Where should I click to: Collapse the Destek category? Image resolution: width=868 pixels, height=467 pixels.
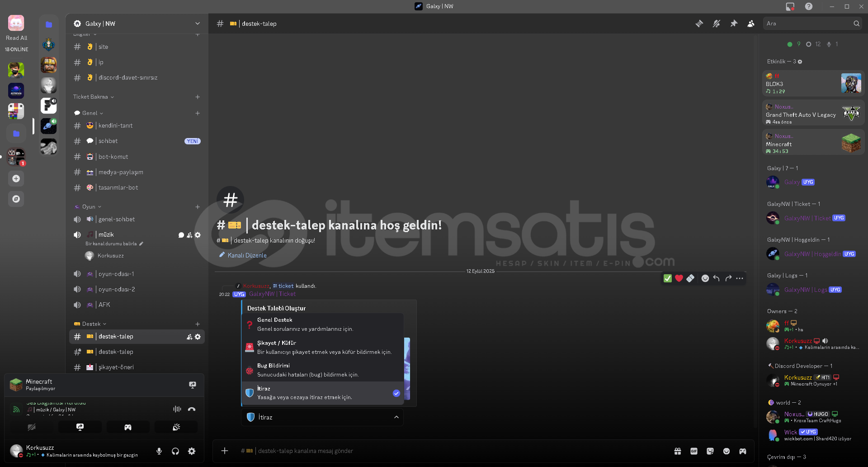(x=90, y=324)
